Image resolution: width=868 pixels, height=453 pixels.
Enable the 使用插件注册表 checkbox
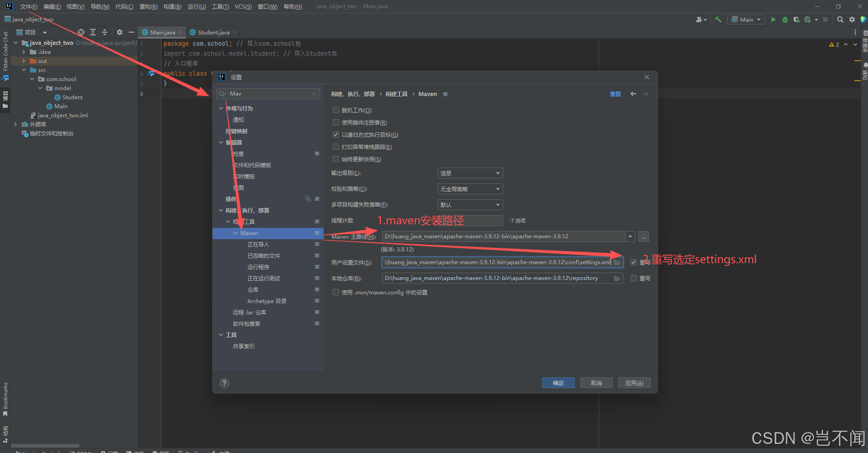[x=336, y=122]
